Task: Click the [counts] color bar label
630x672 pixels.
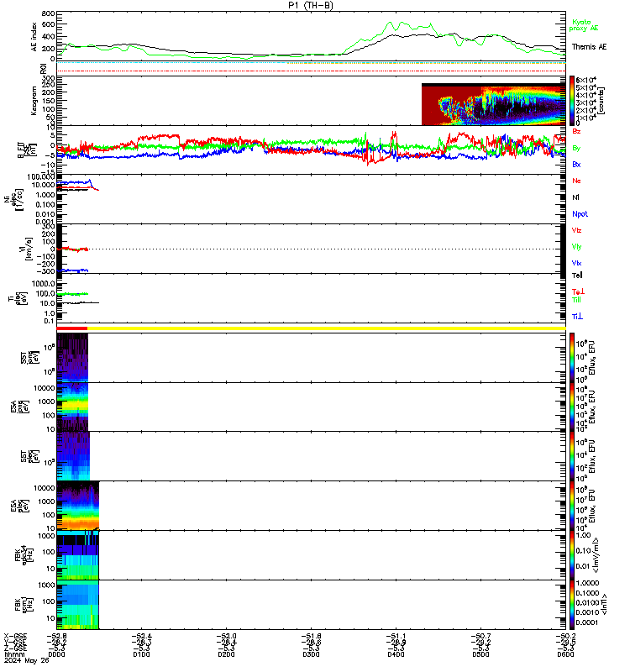Action: pos(602,101)
